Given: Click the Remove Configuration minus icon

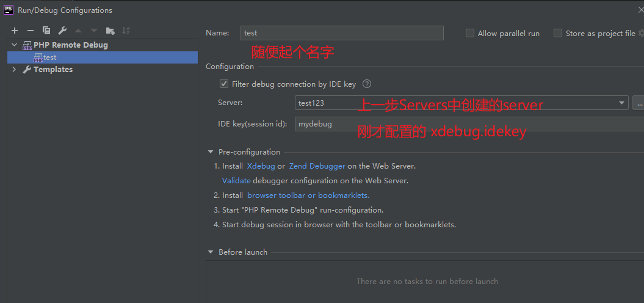Looking at the screenshot, I should [x=31, y=31].
